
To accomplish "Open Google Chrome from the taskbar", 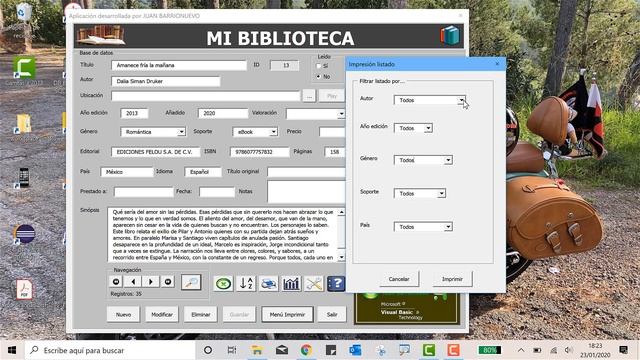I will coord(307,350).
